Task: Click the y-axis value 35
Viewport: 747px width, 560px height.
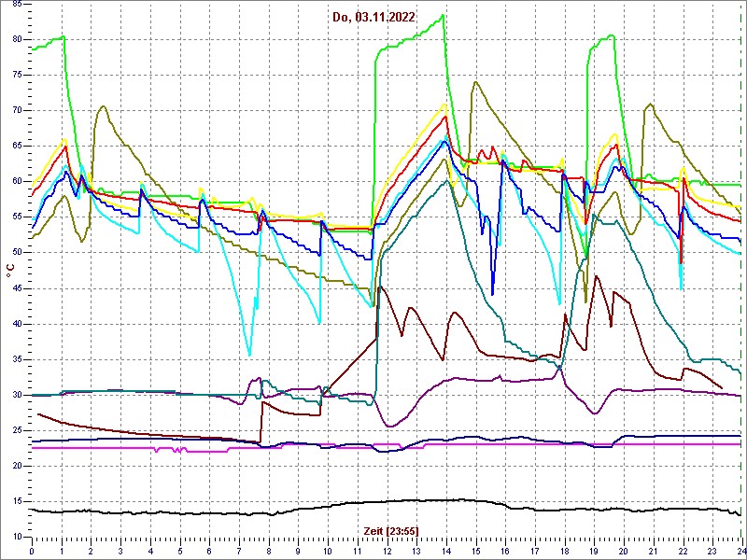Action: [16, 359]
